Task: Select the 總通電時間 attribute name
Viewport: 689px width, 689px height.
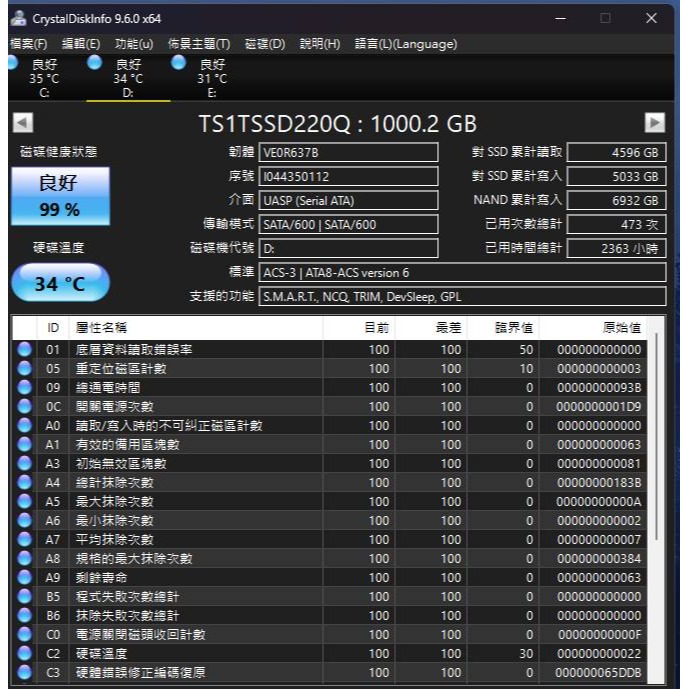Action: pyautogui.click(x=108, y=387)
